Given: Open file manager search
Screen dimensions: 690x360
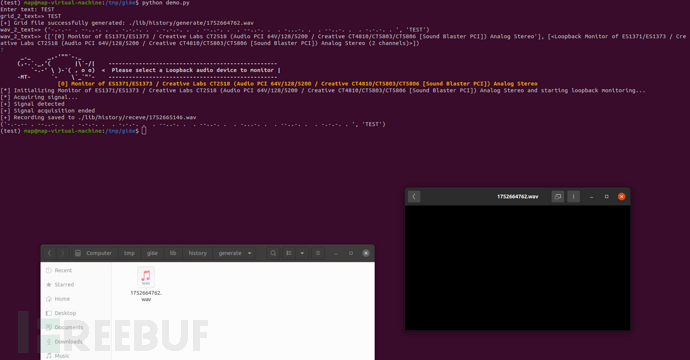Looking at the screenshot, I should [x=273, y=253].
